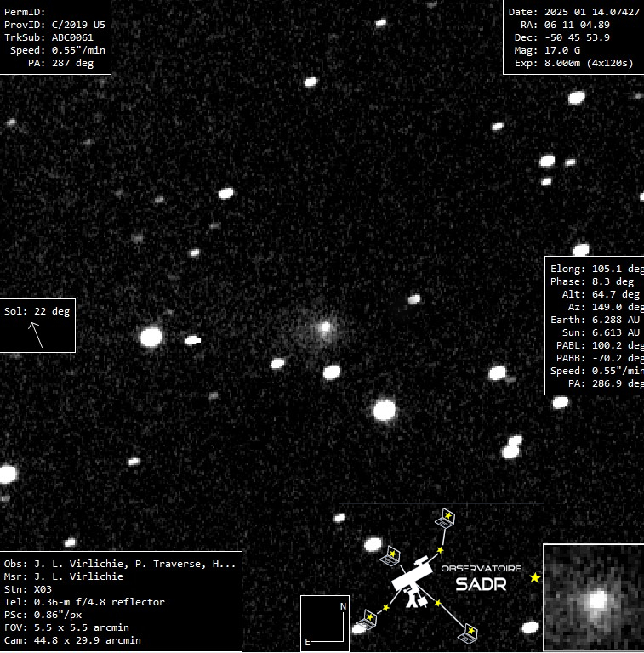Select 'Earth: 6.288 AU' line
This screenshot has width=644, height=653.
pyautogui.click(x=595, y=320)
